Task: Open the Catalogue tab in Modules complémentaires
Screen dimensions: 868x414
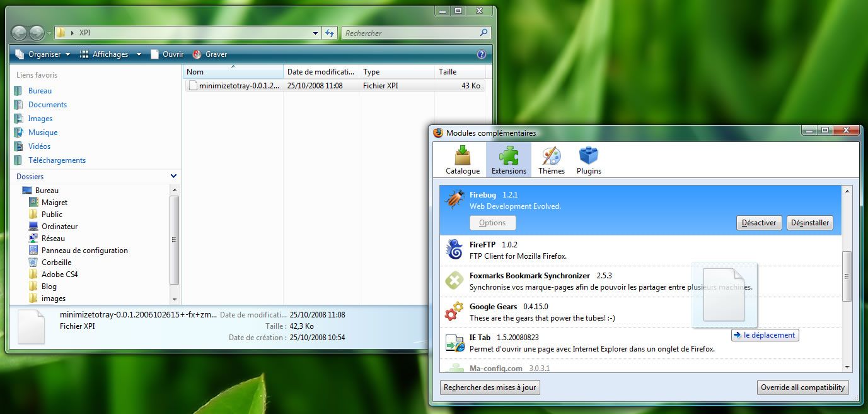Action: 463,160
